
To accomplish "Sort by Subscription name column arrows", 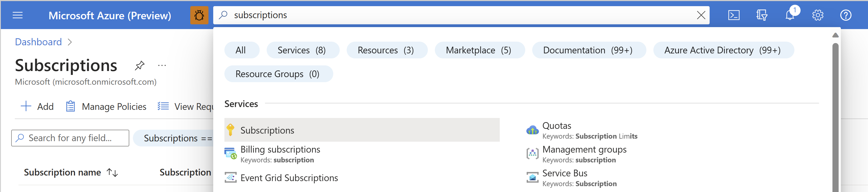I will 112,172.
